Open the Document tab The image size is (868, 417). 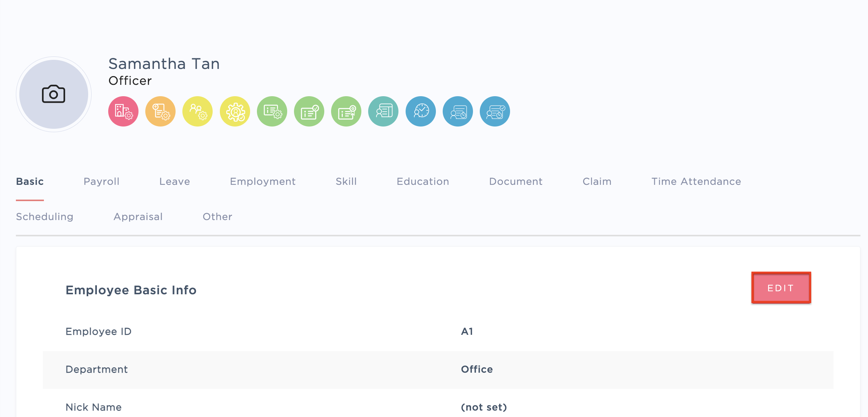pyautogui.click(x=516, y=181)
